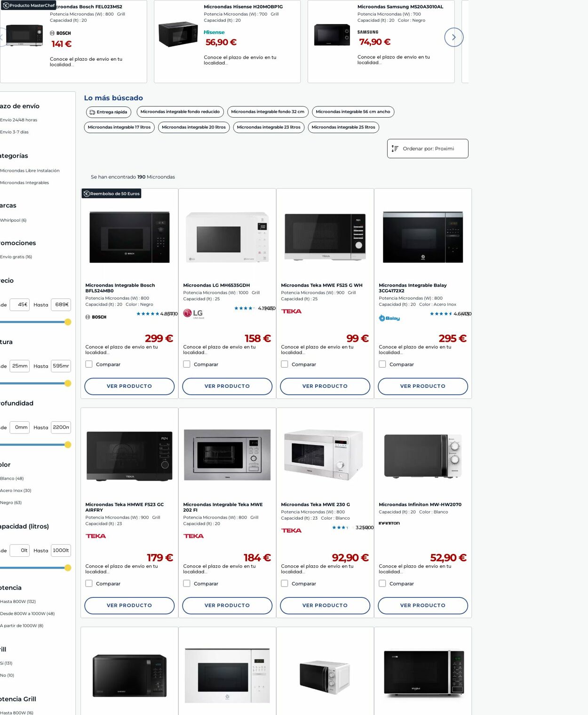Tick Comparar on the Teka MWE 230 G card
588x715 pixels.
tap(285, 583)
